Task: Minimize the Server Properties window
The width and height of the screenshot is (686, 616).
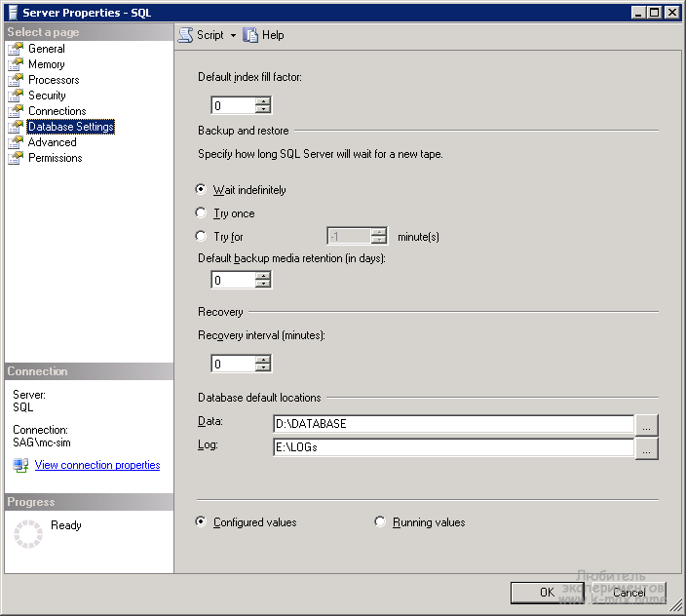Action: click(x=639, y=13)
